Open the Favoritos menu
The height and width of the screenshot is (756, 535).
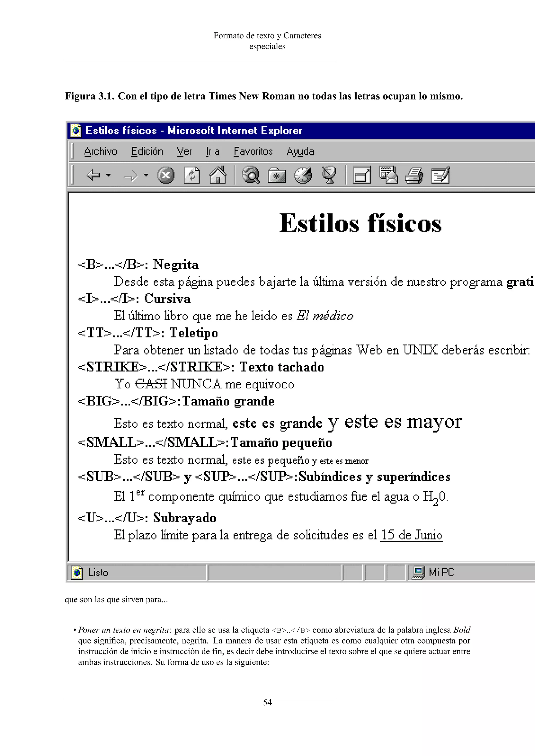point(253,151)
